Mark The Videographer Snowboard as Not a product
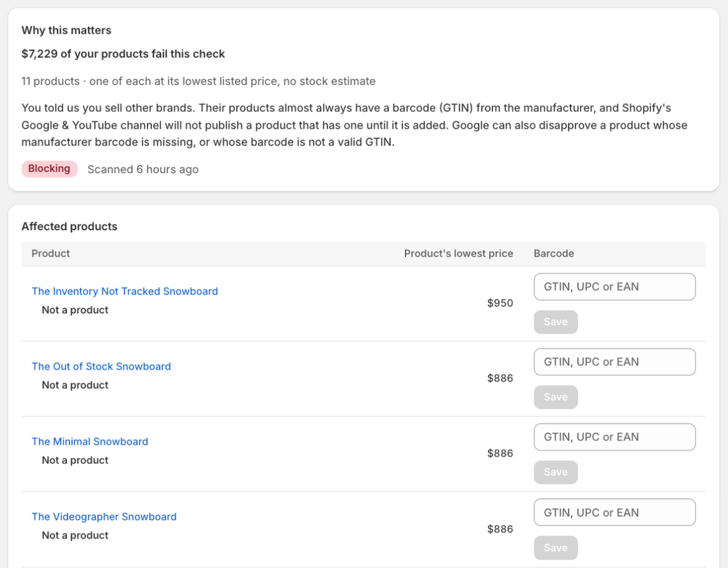 pos(75,535)
